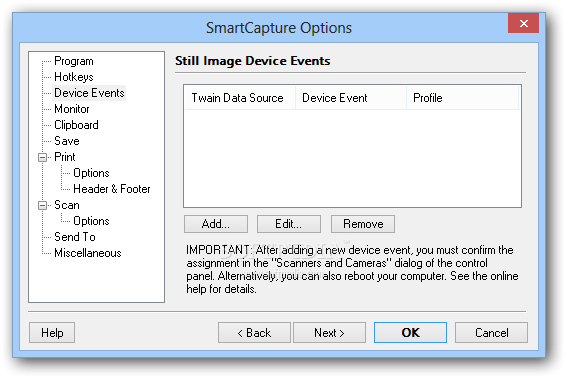Sort by Twain Data Source column
566x378 pixels.
tap(240, 98)
